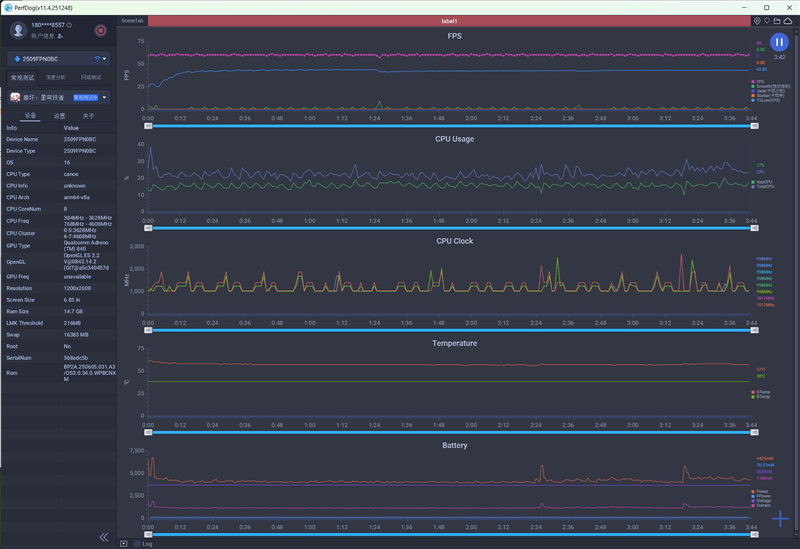Collapse the left panel with the double chevron
This screenshot has width=800, height=549.
(103, 537)
